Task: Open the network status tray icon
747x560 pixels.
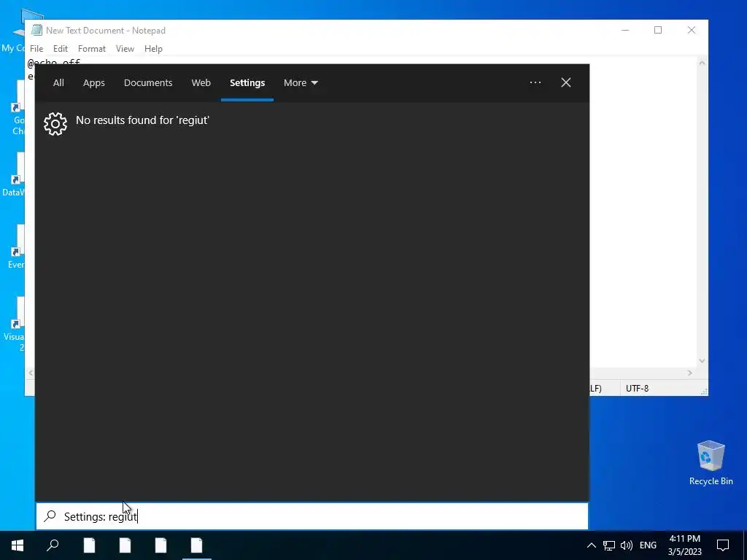Action: click(609, 545)
